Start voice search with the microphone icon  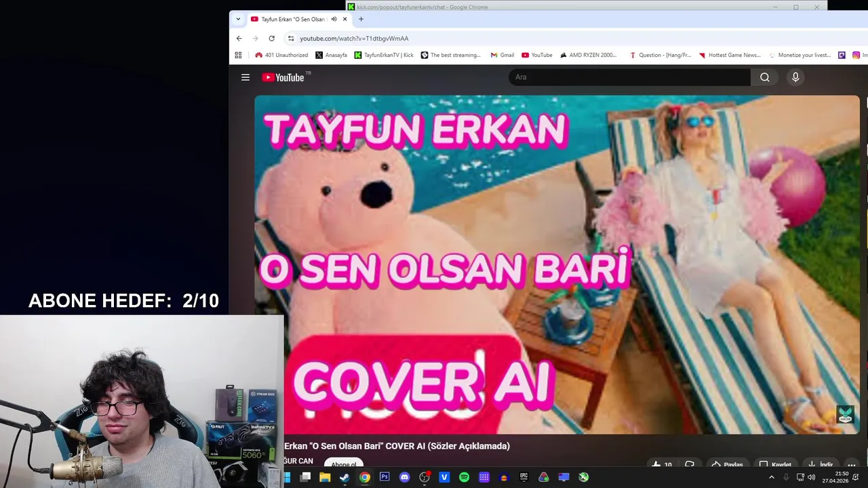(x=795, y=77)
